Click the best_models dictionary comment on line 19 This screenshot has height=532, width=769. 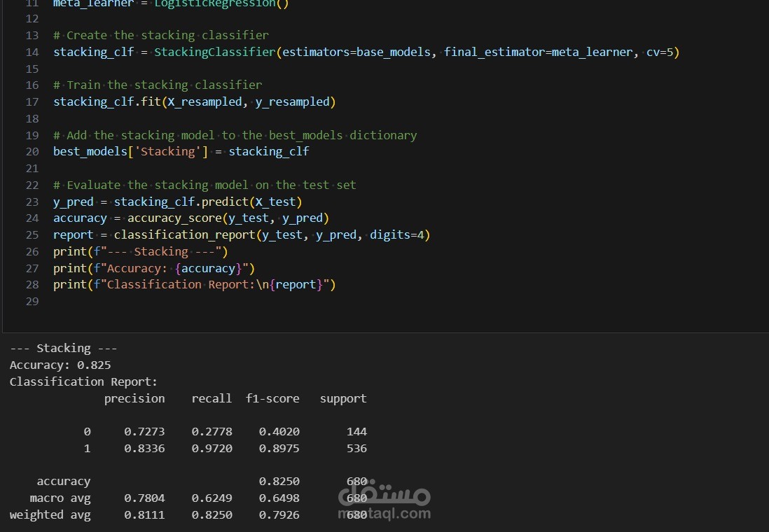235,135
